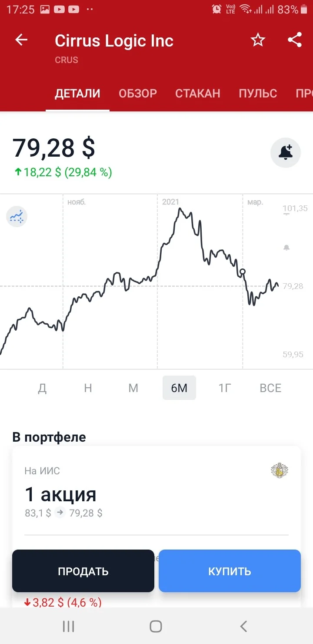
Task: Add Cirrus Logic to favorites star
Action: tap(258, 40)
